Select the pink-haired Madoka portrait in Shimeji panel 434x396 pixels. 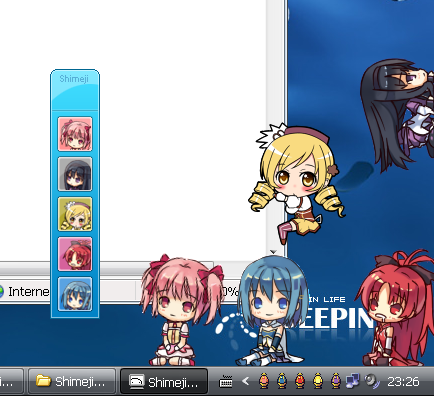click(75, 134)
